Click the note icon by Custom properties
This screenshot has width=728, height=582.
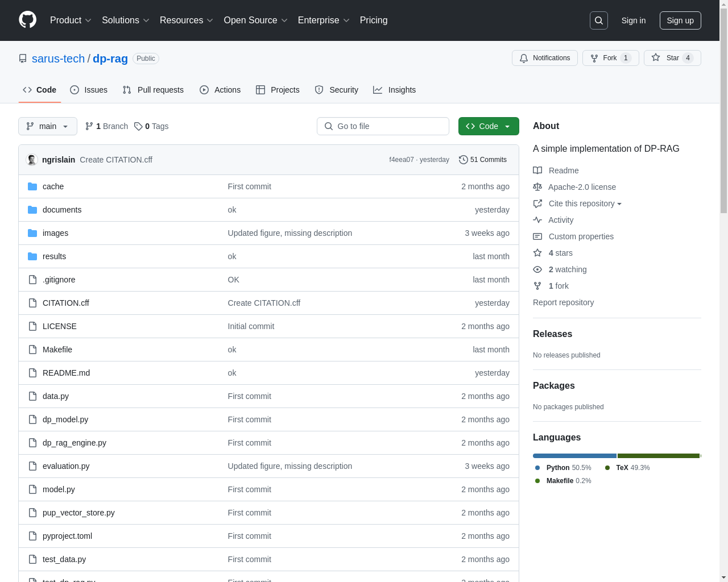pos(537,236)
